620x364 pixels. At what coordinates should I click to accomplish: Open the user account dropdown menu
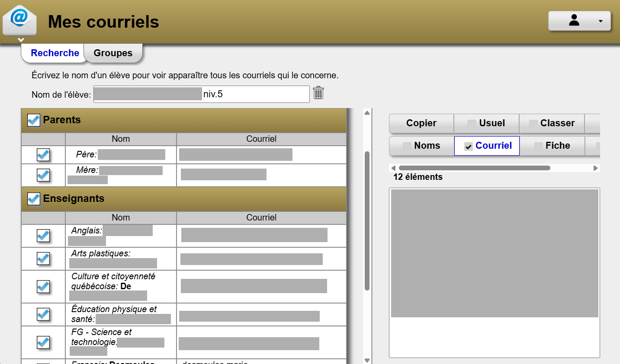(x=579, y=21)
